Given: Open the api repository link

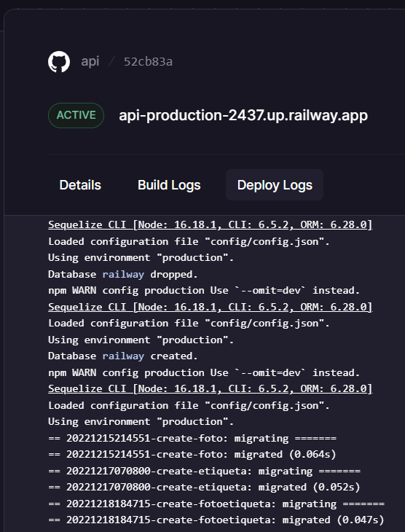Looking at the screenshot, I should pos(90,61).
